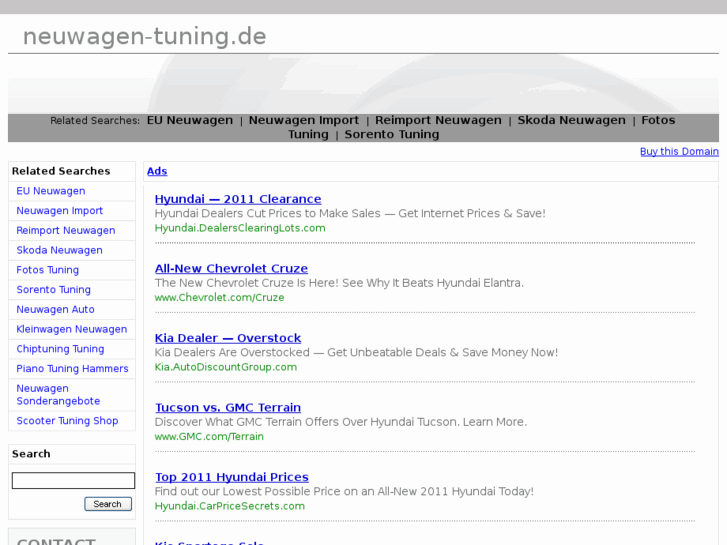Open Neuwagen Sonderangebote sidebar link
Screen dimensions: 727x545
point(58,395)
